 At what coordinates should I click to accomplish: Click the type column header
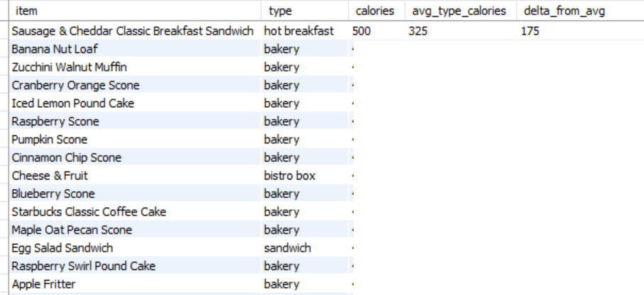pos(280,11)
